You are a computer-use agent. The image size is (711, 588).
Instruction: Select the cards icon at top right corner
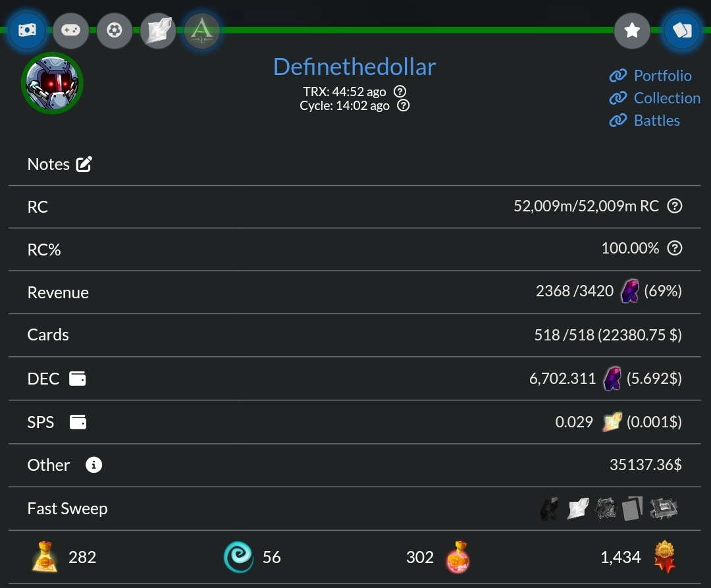point(682,30)
